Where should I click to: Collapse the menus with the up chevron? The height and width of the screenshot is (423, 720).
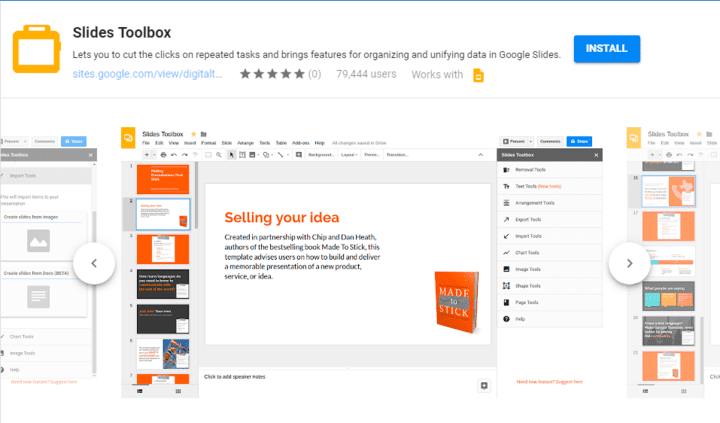click(x=481, y=155)
